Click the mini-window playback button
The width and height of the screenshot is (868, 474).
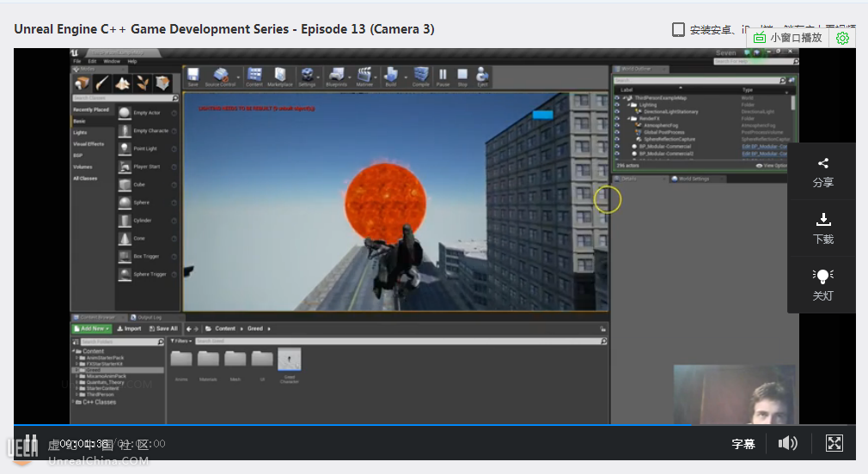pyautogui.click(x=788, y=38)
